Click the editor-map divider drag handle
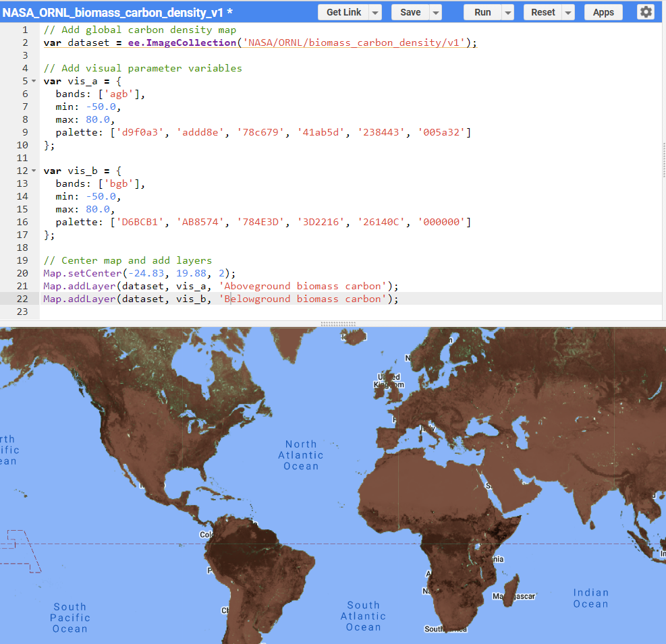 click(x=337, y=324)
